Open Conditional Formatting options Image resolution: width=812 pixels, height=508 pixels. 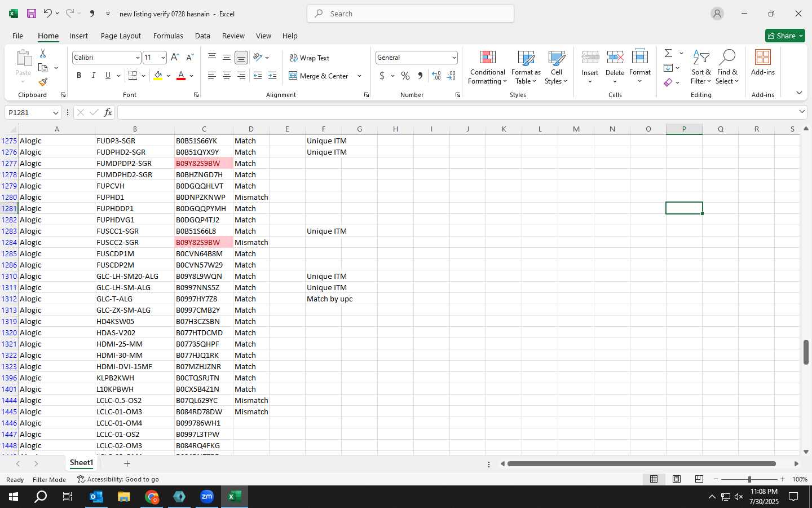(488, 68)
